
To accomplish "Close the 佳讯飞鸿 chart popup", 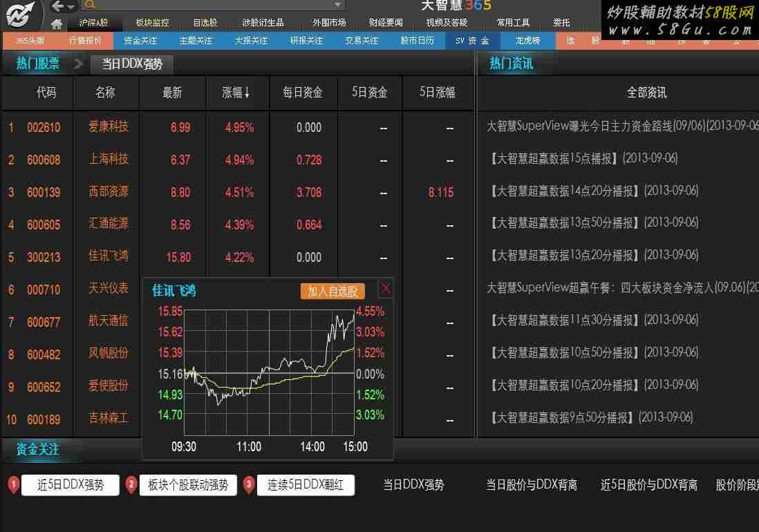I will pyautogui.click(x=386, y=289).
